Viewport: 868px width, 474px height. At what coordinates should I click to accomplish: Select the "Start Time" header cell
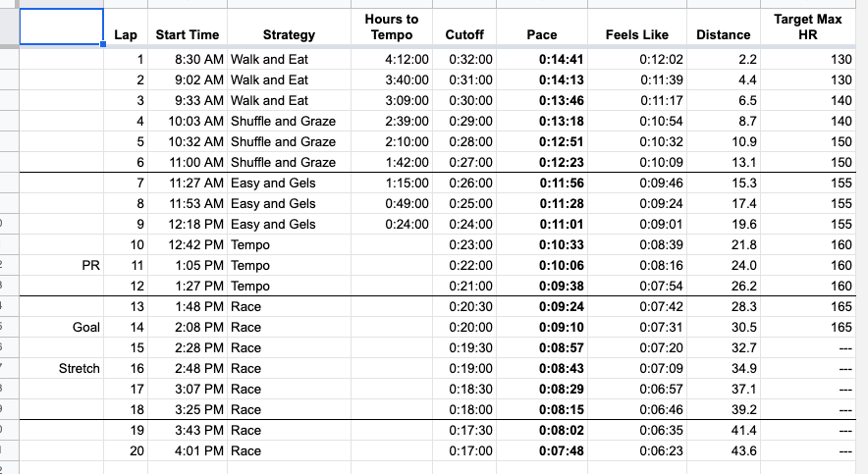tap(187, 34)
